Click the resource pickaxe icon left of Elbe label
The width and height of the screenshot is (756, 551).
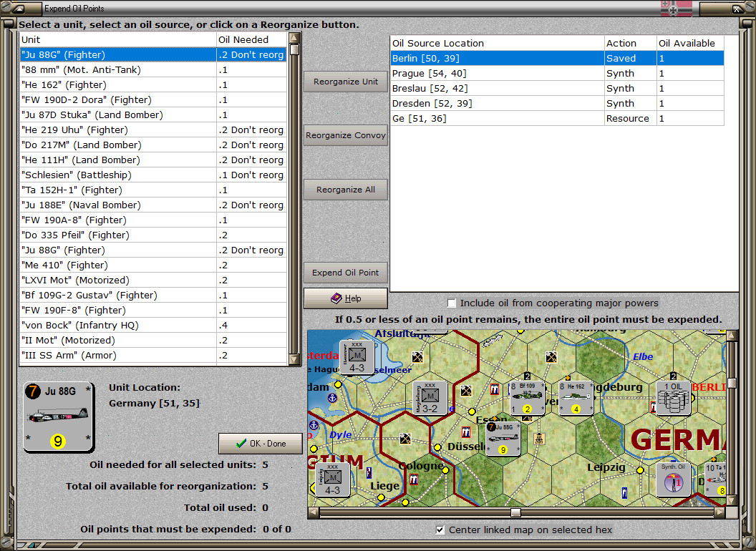tap(551, 357)
